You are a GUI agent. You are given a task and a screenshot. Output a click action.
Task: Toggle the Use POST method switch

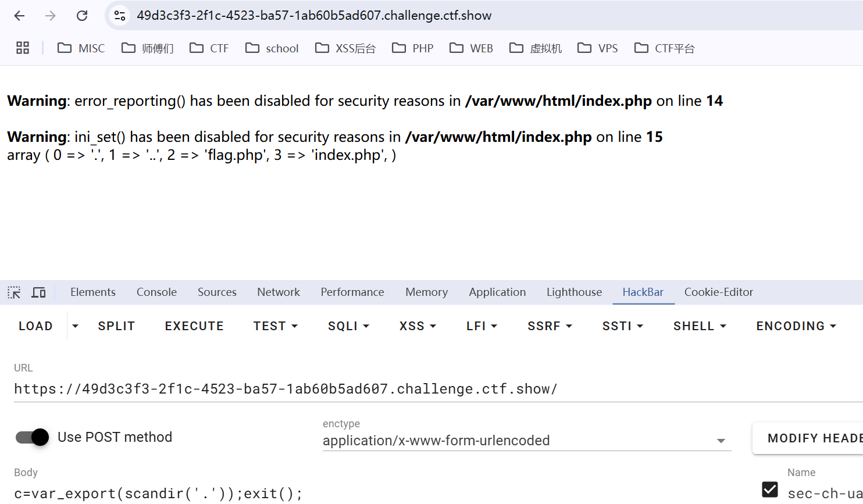33,437
